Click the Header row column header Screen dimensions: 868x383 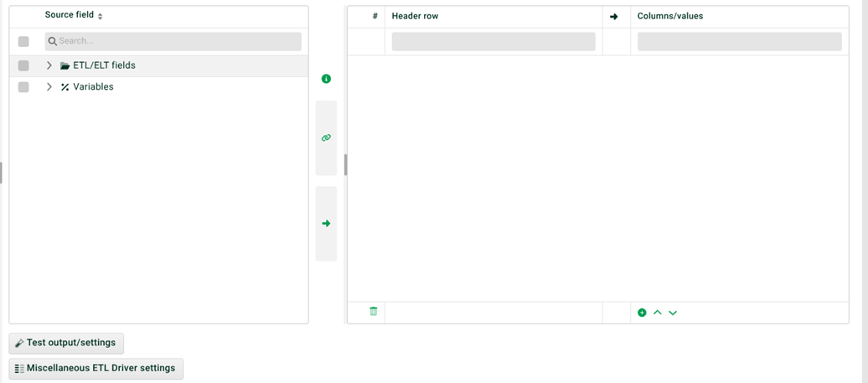click(x=416, y=16)
